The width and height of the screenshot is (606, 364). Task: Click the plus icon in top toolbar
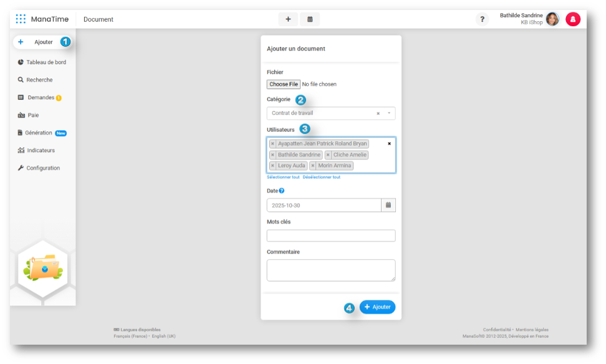[x=288, y=19]
